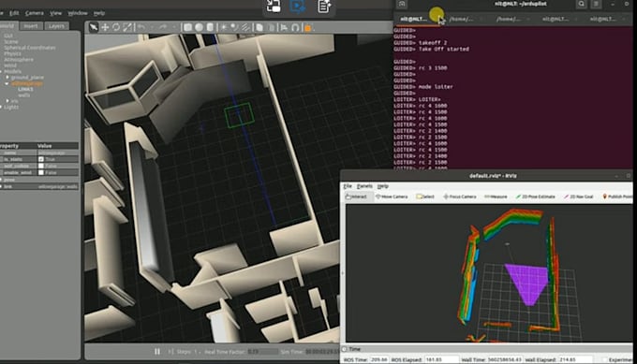The width and height of the screenshot is (637, 364).
Task: Click the Real Time Factor value in Gazebo
Action: coord(262,352)
